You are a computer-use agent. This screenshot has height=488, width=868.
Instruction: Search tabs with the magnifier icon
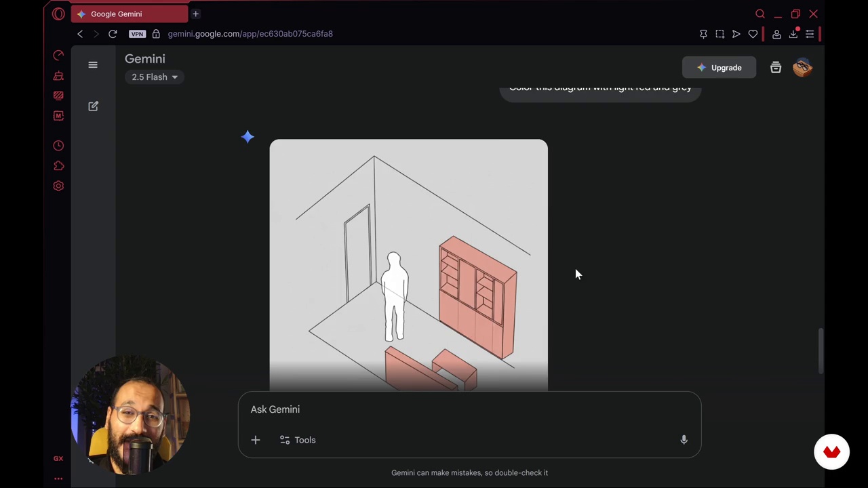(x=760, y=14)
